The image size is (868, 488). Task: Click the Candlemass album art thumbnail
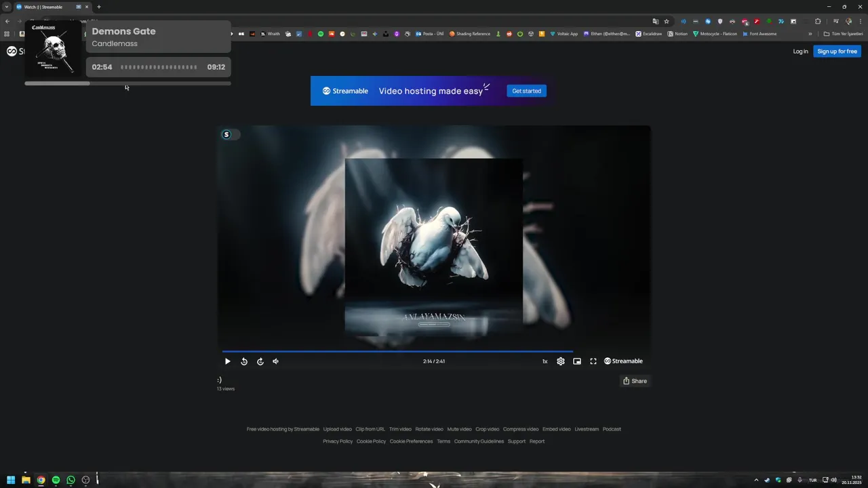(x=54, y=48)
